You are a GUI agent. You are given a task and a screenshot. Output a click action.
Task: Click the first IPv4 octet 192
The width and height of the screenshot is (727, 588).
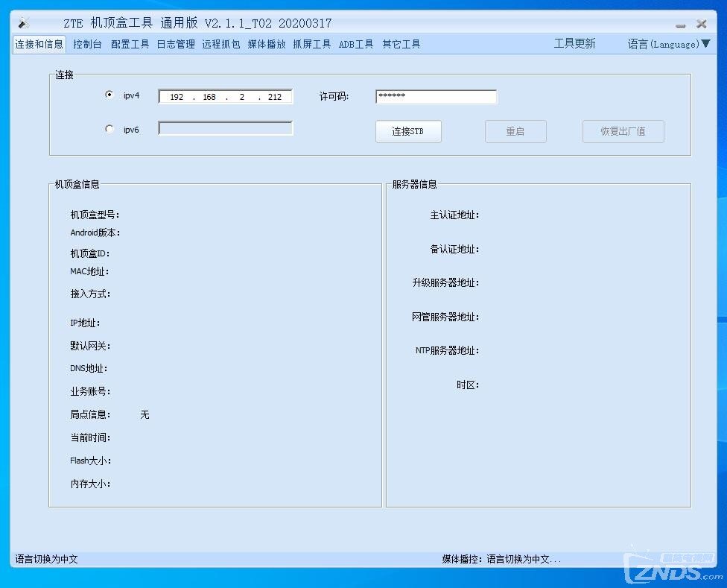tap(177, 97)
